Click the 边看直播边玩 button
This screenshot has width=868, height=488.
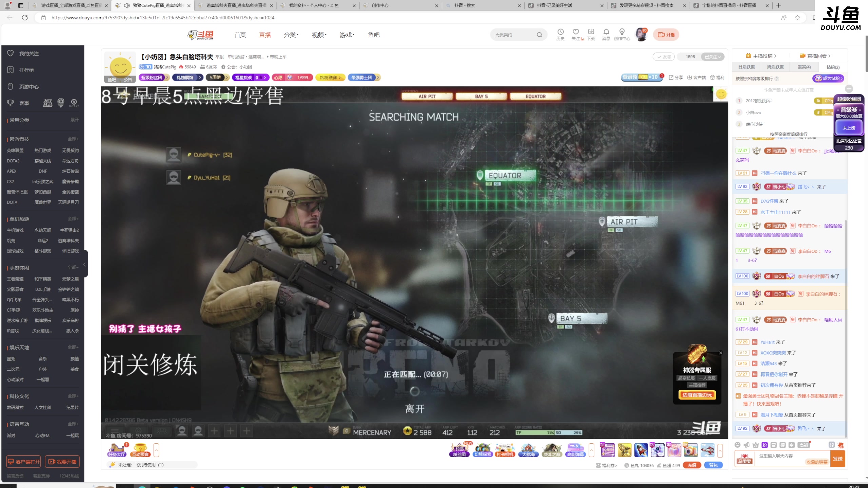(x=697, y=395)
